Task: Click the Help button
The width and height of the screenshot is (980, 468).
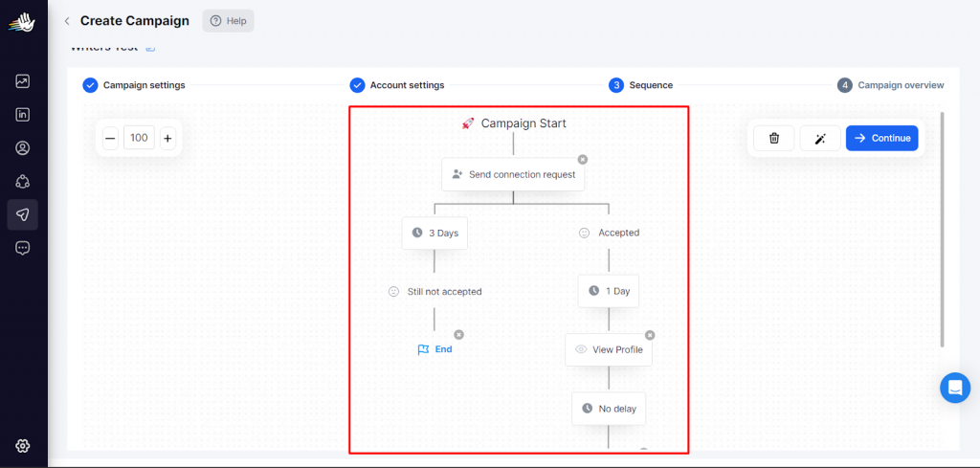Action: coord(228,21)
